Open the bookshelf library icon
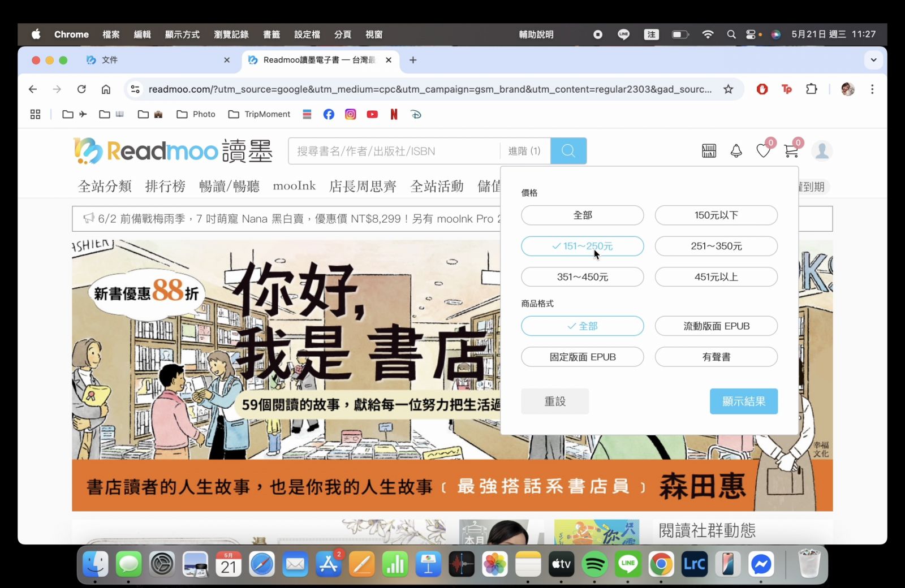 coord(709,151)
